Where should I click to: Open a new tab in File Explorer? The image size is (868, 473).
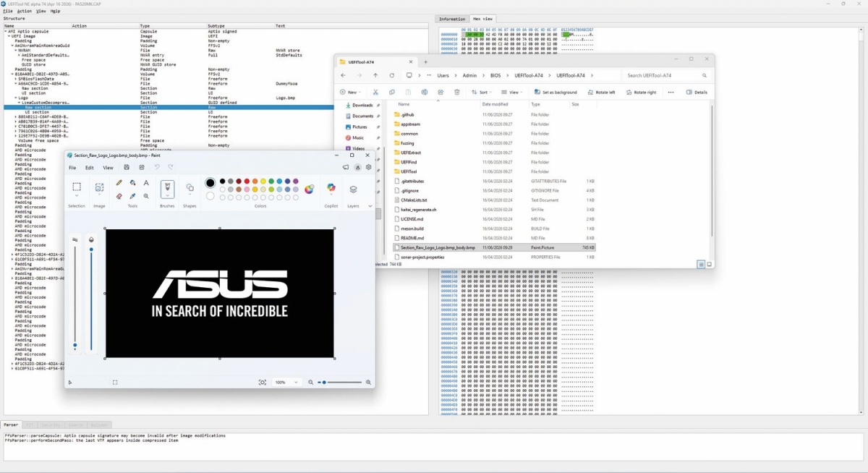pyautogui.click(x=426, y=62)
